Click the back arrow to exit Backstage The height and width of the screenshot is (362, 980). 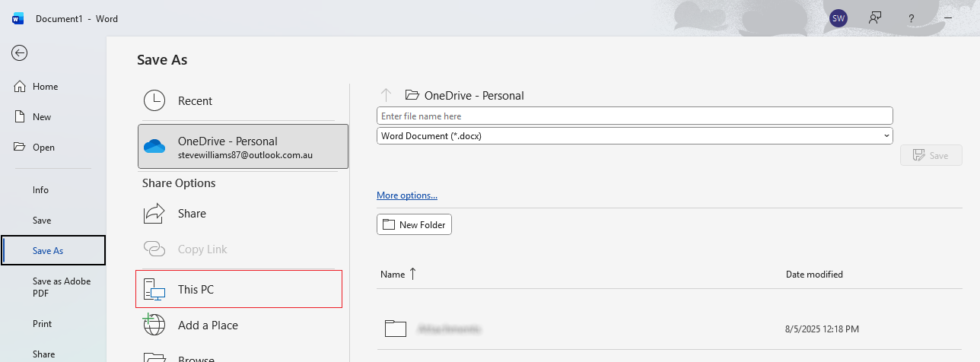(x=20, y=52)
